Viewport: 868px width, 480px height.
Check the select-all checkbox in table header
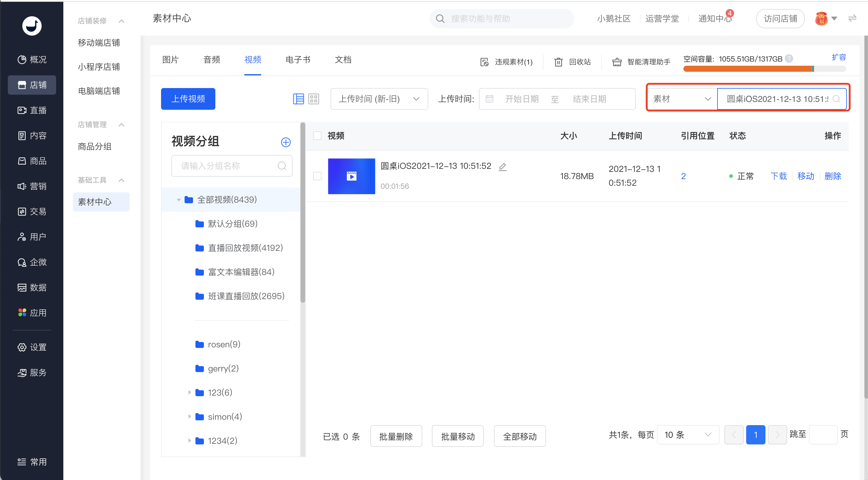click(x=317, y=136)
